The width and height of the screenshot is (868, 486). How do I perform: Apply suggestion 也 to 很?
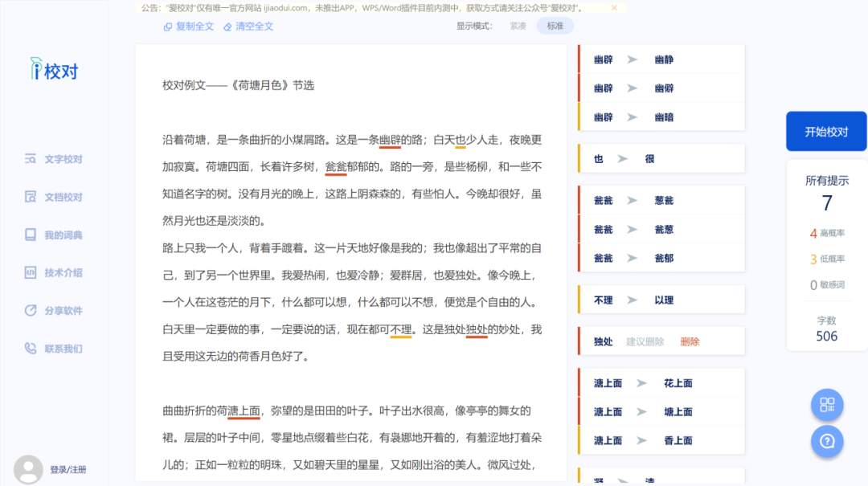[661, 158]
